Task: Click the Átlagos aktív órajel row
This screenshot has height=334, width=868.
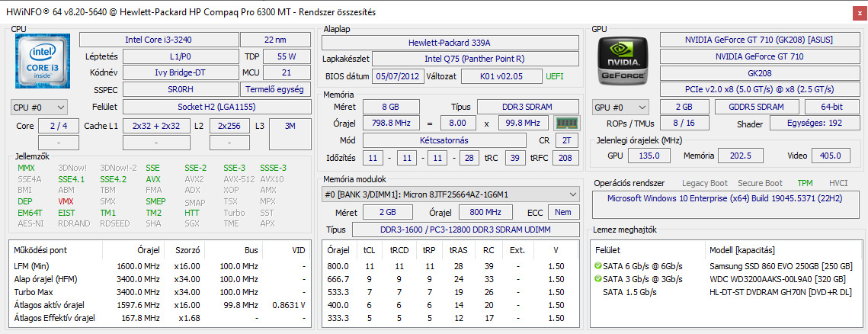Action: coord(160,305)
